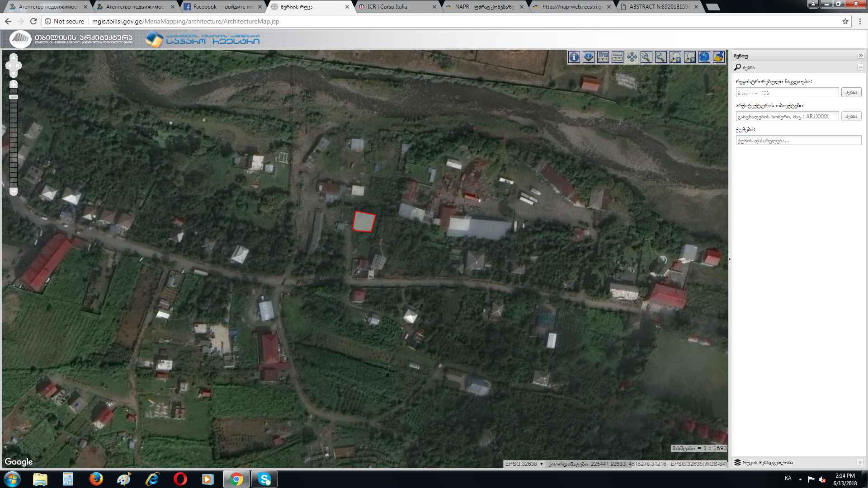Viewport: 868px width, 488px height.
Task: Click search button beside architecture object field
Action: click(x=851, y=116)
